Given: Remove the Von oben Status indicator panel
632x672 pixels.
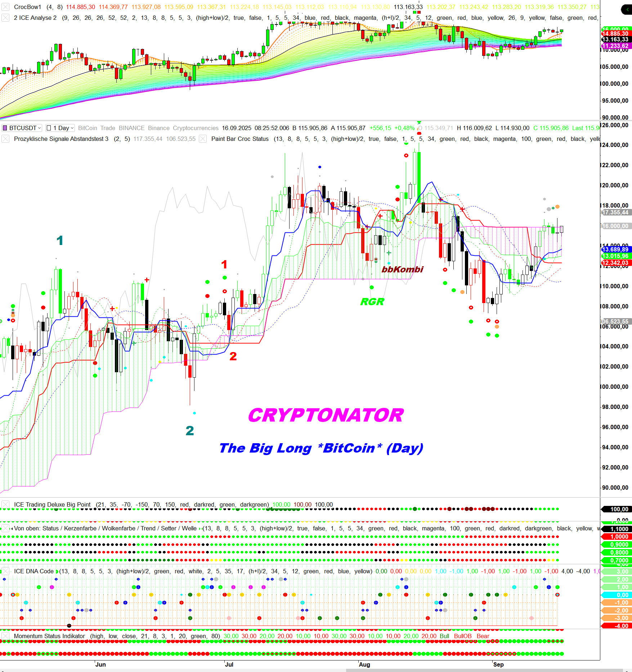Looking at the screenshot, I should point(5,528).
